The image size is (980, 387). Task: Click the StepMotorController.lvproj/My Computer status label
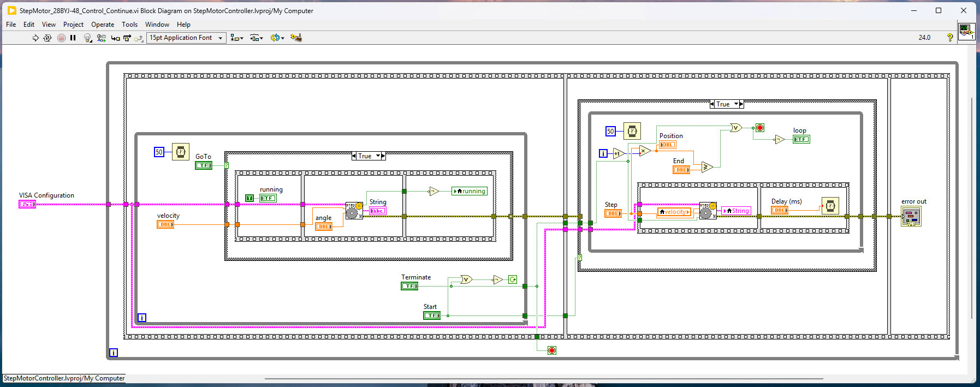[64, 378]
